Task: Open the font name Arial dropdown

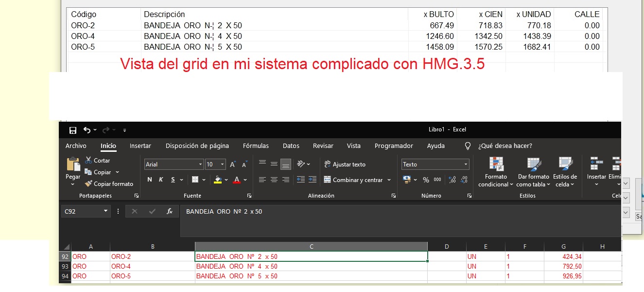Action: pos(200,164)
